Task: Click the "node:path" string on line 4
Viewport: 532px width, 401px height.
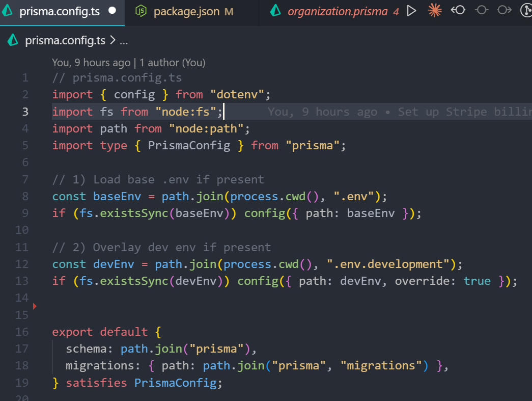Action: coord(206,129)
